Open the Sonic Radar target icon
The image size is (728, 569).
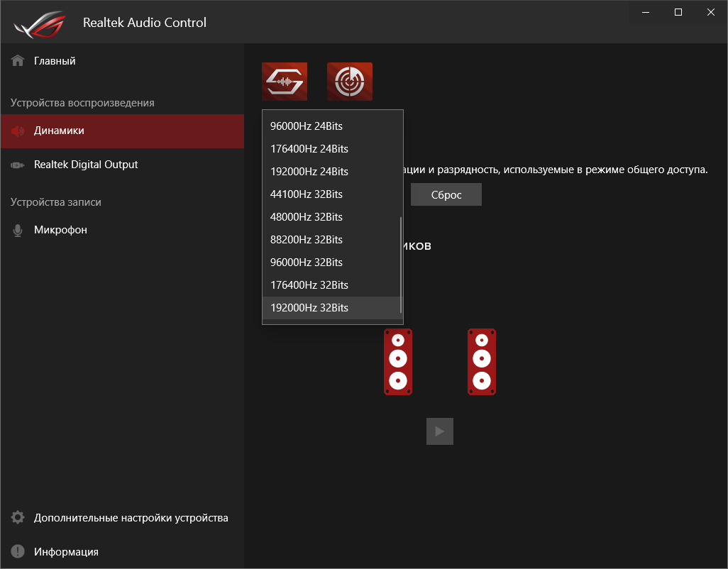[350, 81]
